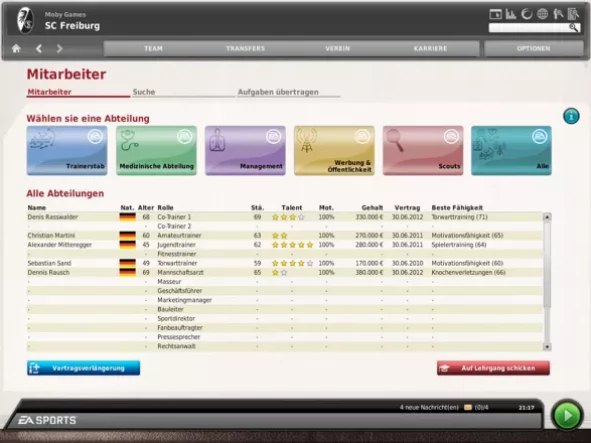Viewport: 591px width, 443px height.
Task: Navigate back with the left arrow
Action: (38, 49)
